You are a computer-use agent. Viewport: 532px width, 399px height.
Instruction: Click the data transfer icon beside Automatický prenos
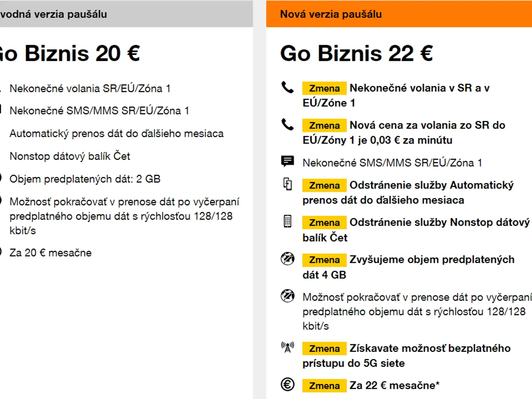[x=288, y=184]
